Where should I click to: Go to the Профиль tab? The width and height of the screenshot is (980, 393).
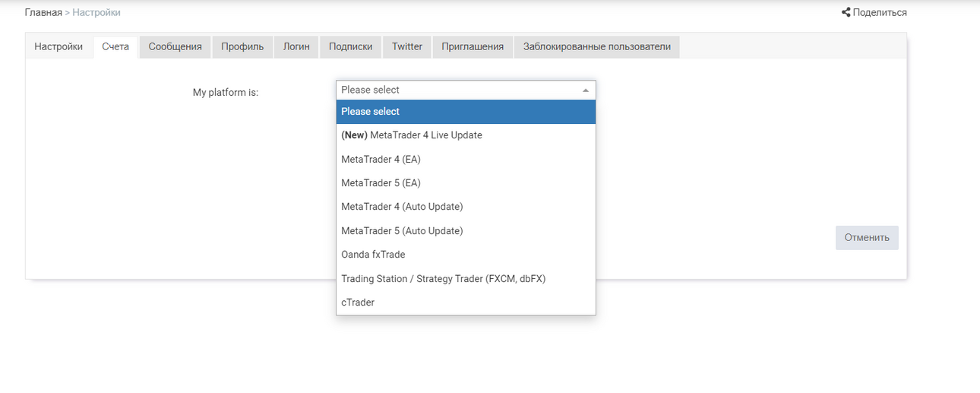point(242,46)
